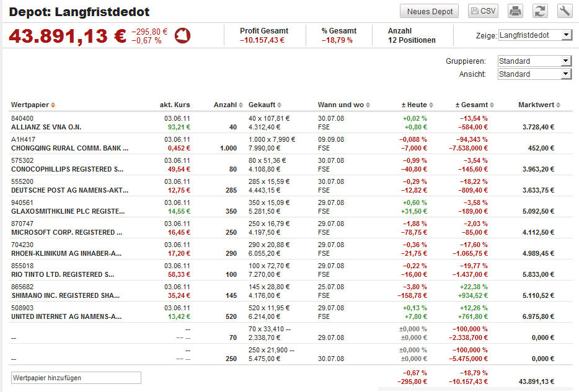Open the Zeige depot dropdown
The height and width of the screenshot is (392, 579).
[535, 35]
